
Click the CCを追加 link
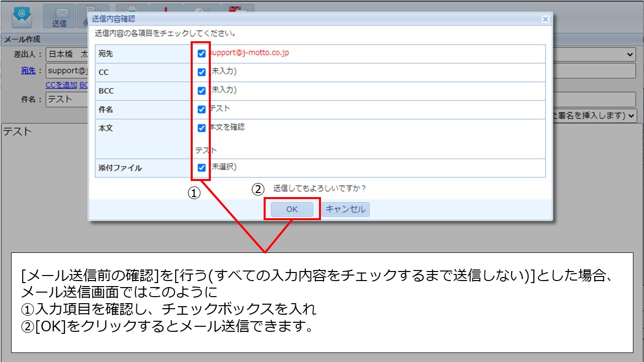61,85
